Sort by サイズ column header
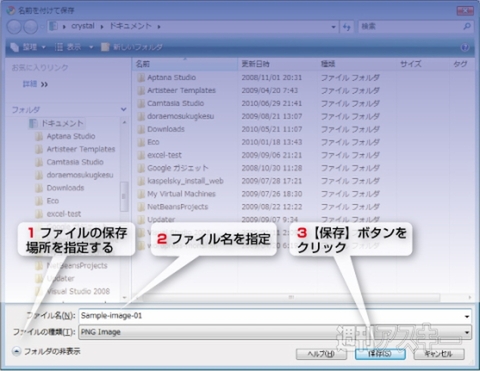The image size is (480, 371). 422,64
